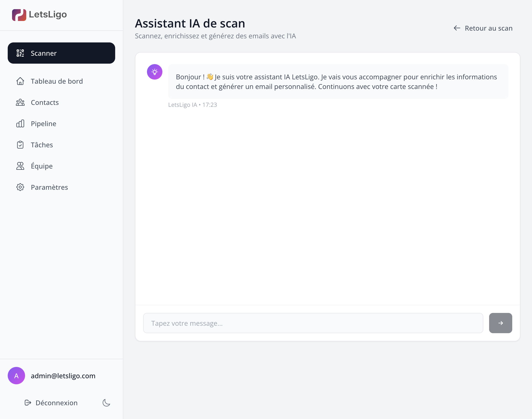
Task: Click the Paramètres gear icon
Action: 20,187
